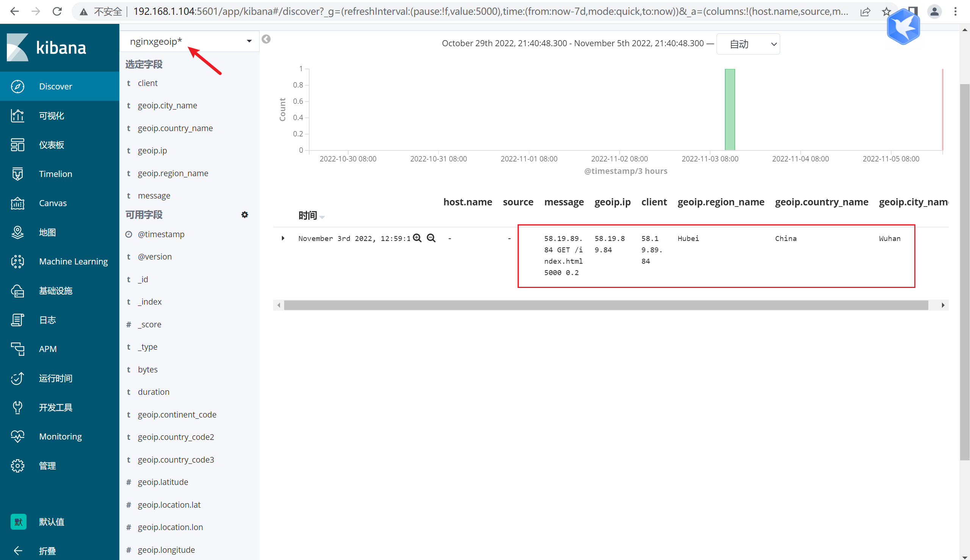Expand the November 3rd document row
The image size is (970, 560).
(x=283, y=238)
